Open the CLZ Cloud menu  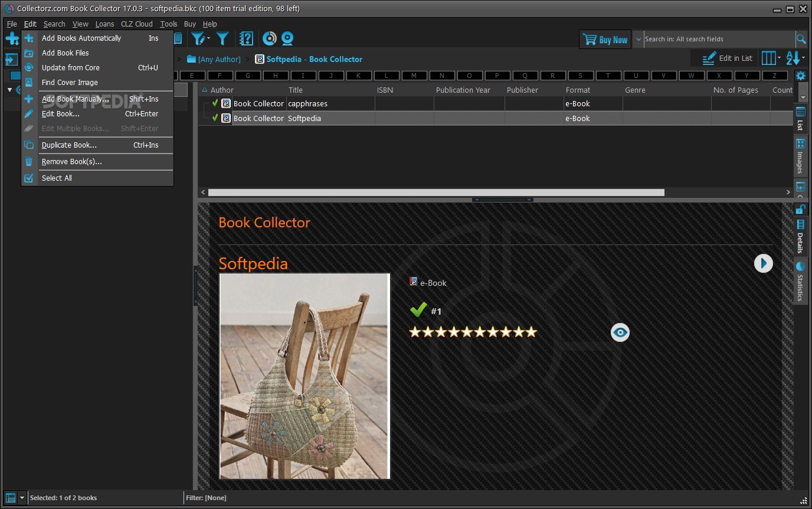(136, 24)
